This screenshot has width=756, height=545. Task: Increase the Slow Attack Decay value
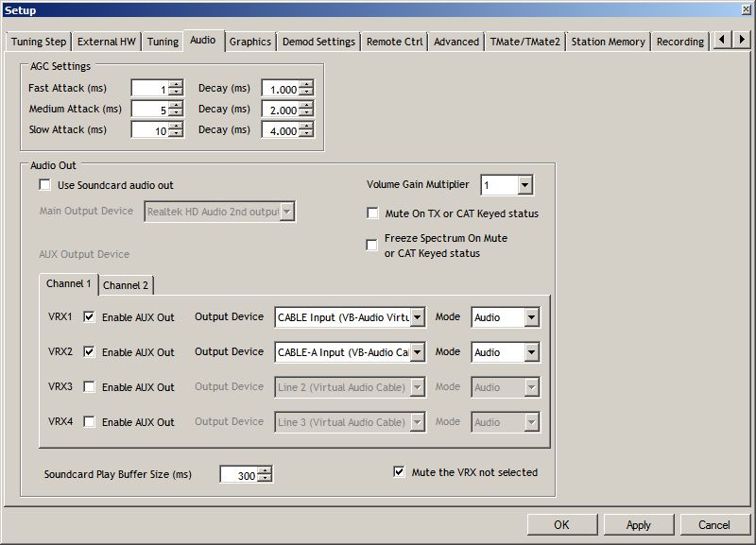pyautogui.click(x=305, y=127)
